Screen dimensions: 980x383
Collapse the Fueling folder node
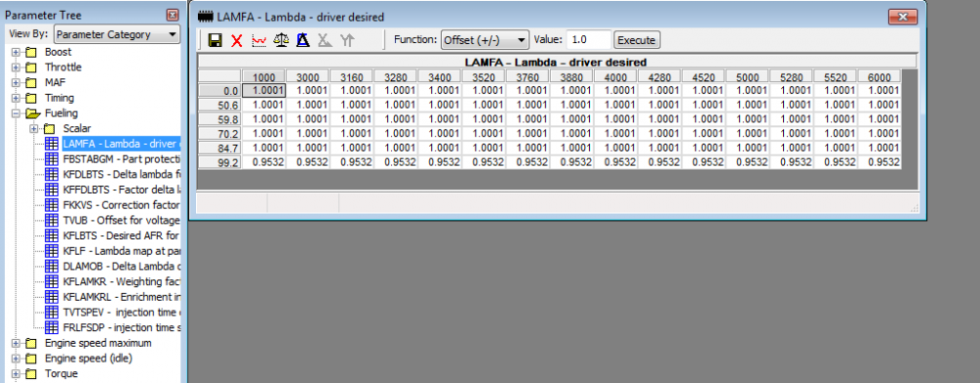(x=16, y=113)
